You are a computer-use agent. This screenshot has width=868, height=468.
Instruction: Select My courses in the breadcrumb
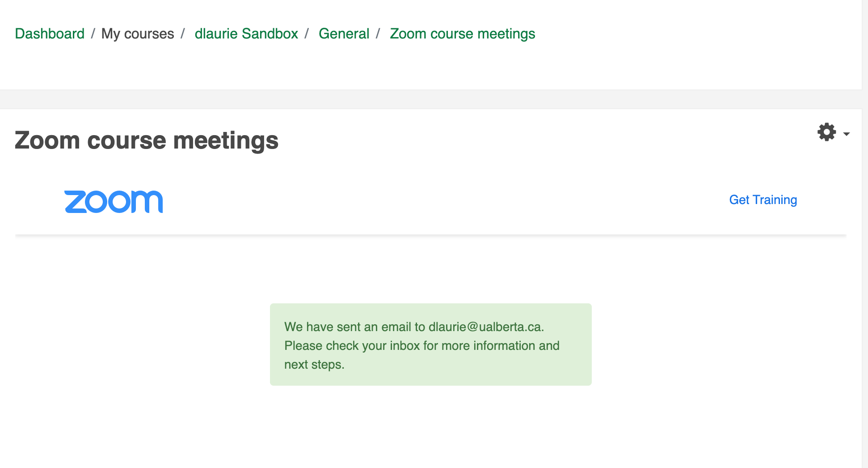pyautogui.click(x=138, y=34)
